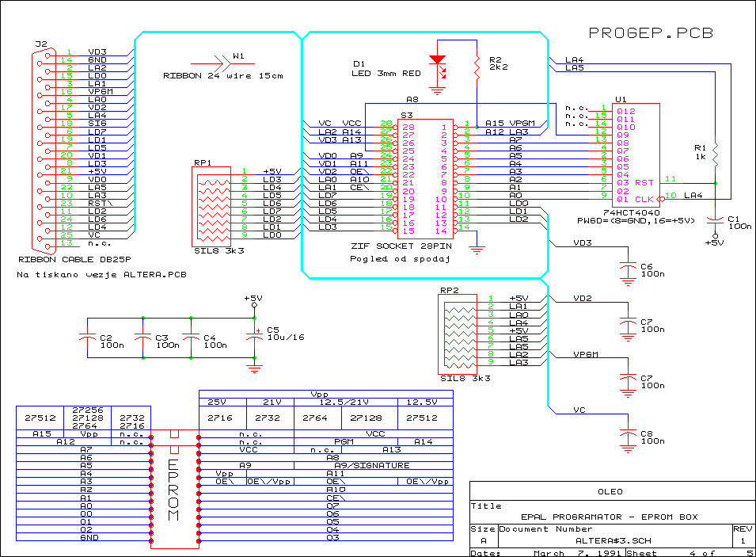This screenshot has height=557, width=756.
Task: Click the RP2 SIL8 resistor pack
Action: click(458, 331)
